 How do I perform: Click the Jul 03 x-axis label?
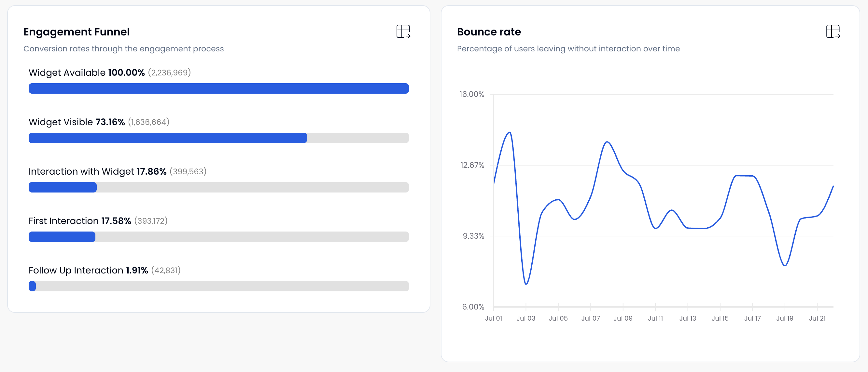[526, 318]
